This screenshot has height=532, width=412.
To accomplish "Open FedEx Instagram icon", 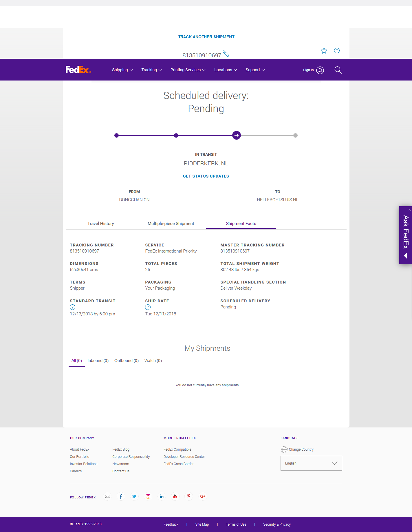I will point(148,496).
